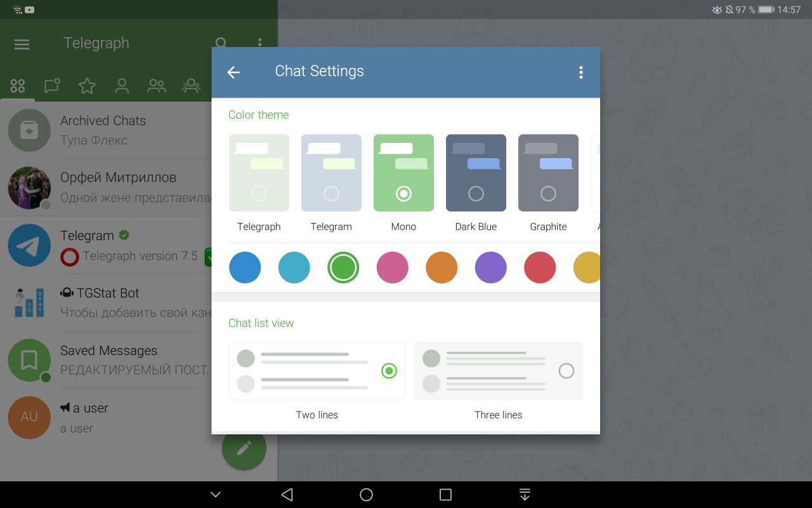Open Archived Chats
The height and width of the screenshot is (508, 812).
106,130
